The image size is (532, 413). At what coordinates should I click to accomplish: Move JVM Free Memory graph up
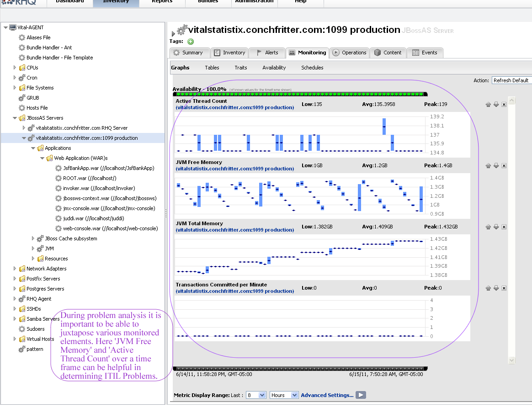(x=488, y=165)
